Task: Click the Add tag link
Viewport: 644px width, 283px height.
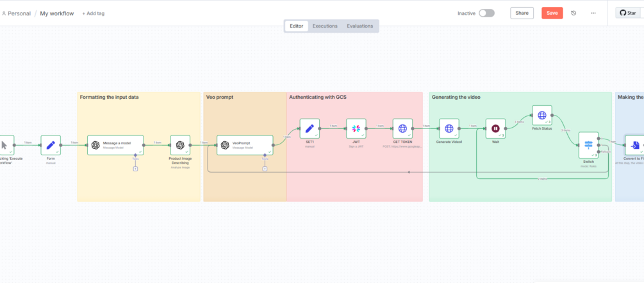Action: click(93, 13)
